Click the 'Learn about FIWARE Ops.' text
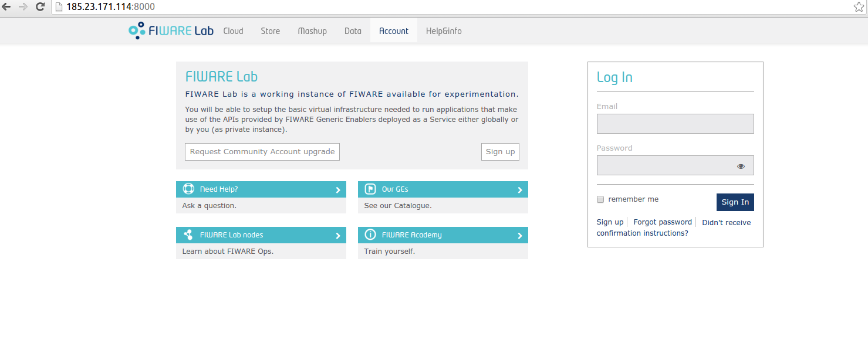Image resolution: width=868 pixels, height=350 pixels. pos(228,252)
